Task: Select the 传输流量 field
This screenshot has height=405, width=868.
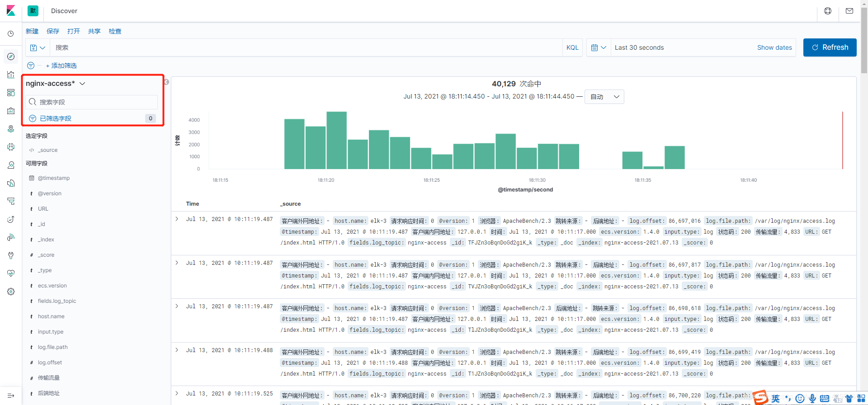Action: pyautogui.click(x=48, y=378)
